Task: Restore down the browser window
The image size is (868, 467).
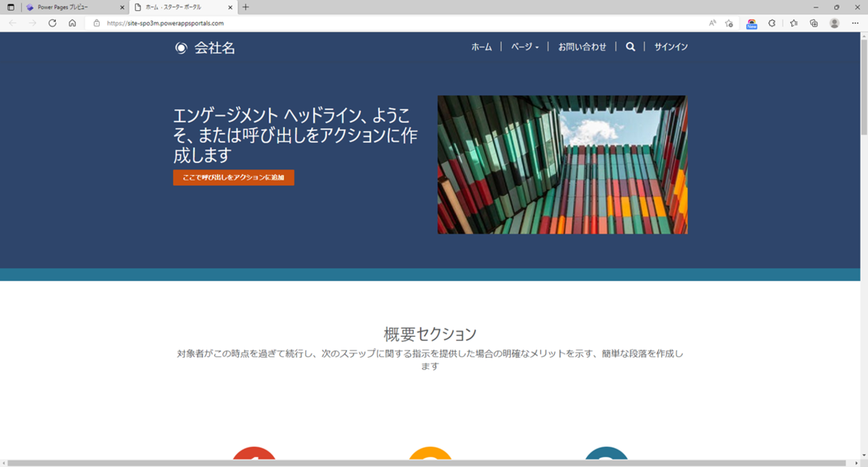Action: click(x=836, y=7)
